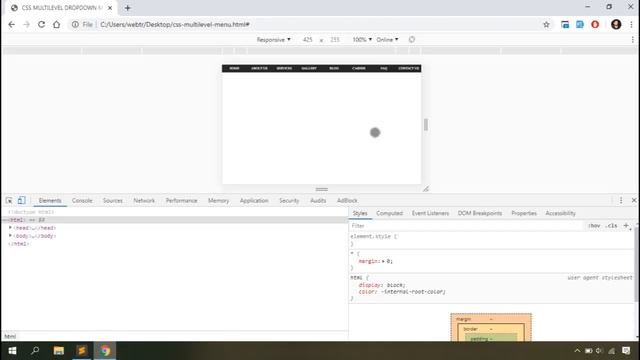The width and height of the screenshot is (640, 360).
Task: Open the Computed sidebar tab
Action: click(x=389, y=213)
